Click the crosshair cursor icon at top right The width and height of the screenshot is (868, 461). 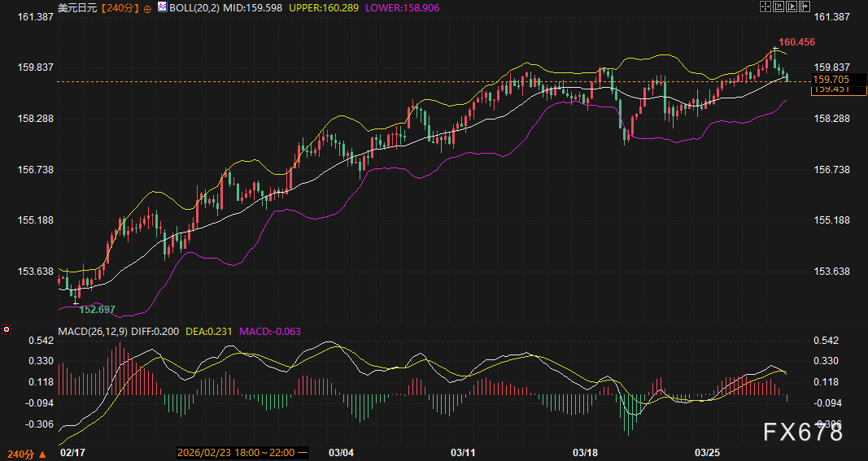(x=765, y=7)
